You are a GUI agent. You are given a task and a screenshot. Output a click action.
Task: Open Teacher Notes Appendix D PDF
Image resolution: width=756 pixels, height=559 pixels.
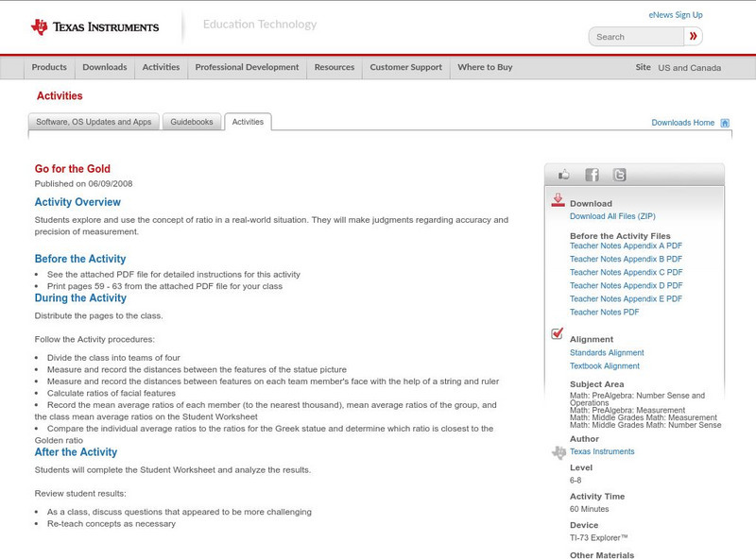click(x=627, y=286)
